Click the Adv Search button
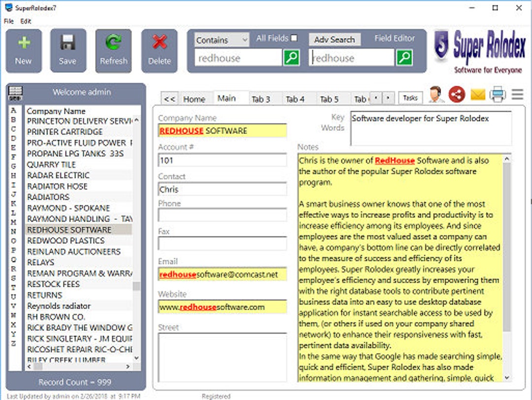Viewport: 532px width, 400px height. click(334, 39)
